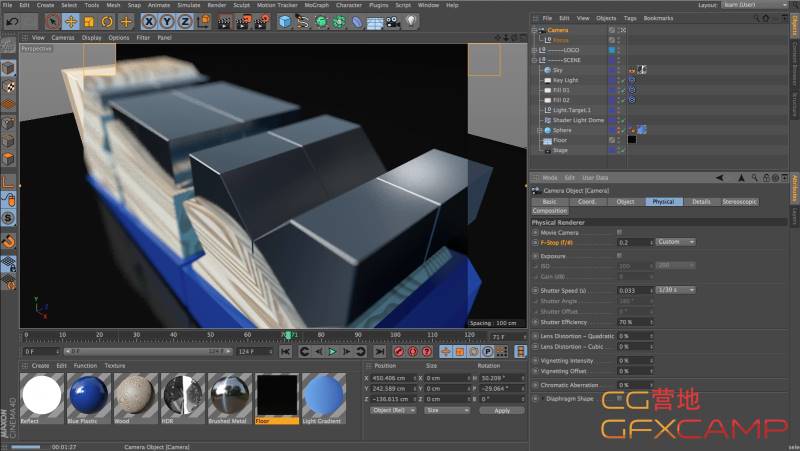This screenshot has height=451, width=800.
Task: Toggle Exposure checkbox
Action: (619, 256)
